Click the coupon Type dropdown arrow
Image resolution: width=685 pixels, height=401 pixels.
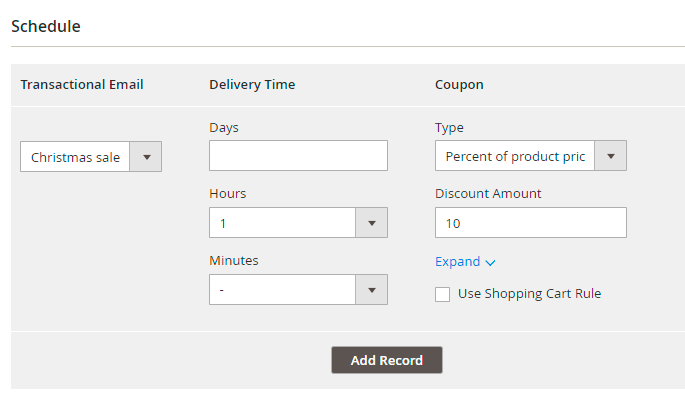[x=610, y=156]
